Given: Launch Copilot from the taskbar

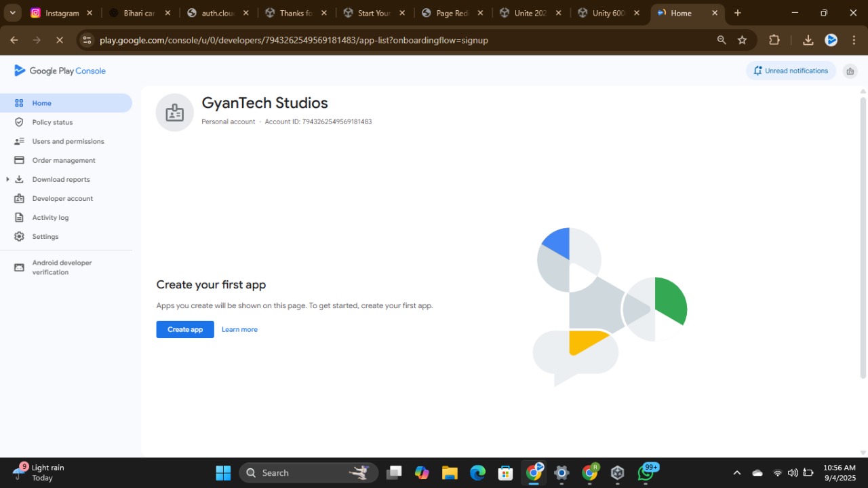Looking at the screenshot, I should (422, 472).
